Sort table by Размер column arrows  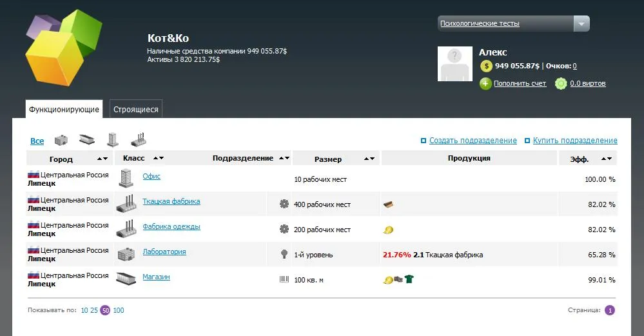pyautogui.click(x=369, y=159)
